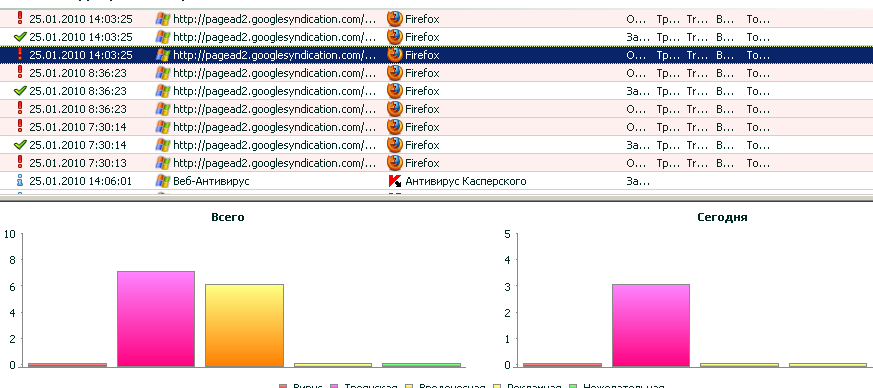Select the 25.01.2010 14:06:01 timestamp

(x=81, y=181)
